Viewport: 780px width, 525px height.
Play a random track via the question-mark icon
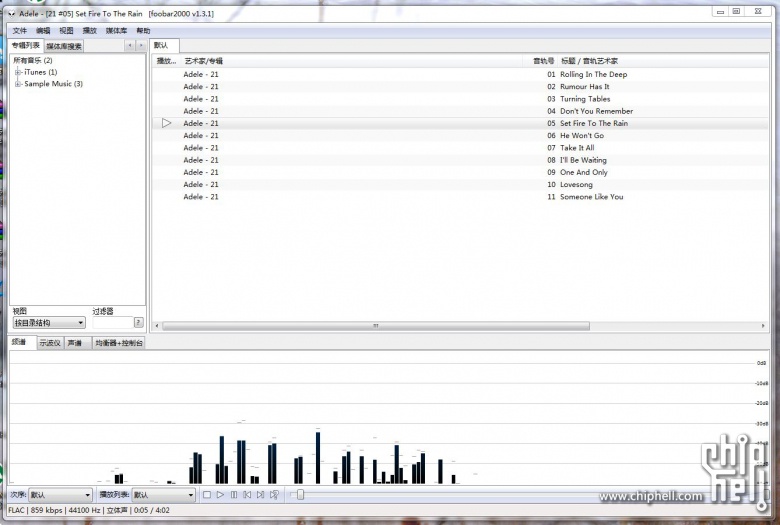[274, 495]
